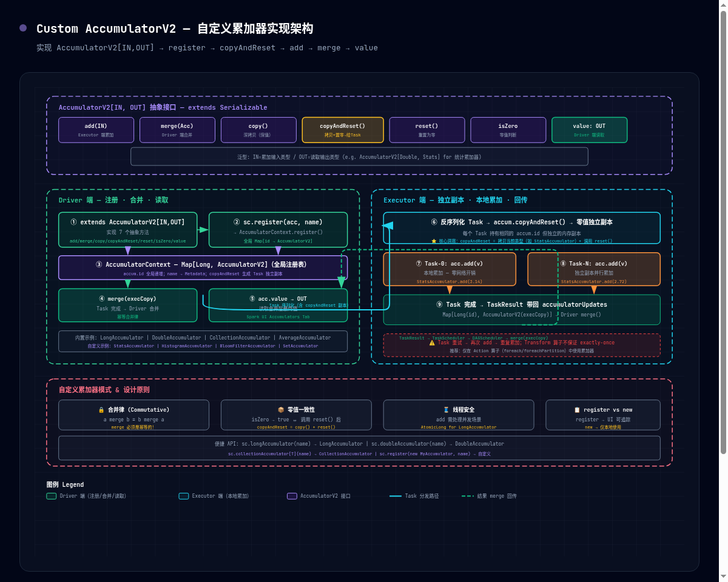Click the solid Task 分发路径 legend line
The height and width of the screenshot is (582, 728).
396,496
